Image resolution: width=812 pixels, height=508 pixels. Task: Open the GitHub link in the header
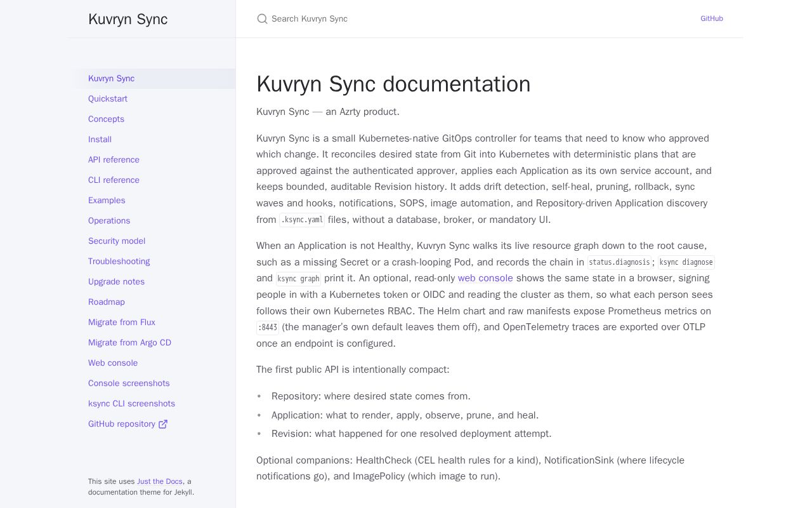(712, 19)
